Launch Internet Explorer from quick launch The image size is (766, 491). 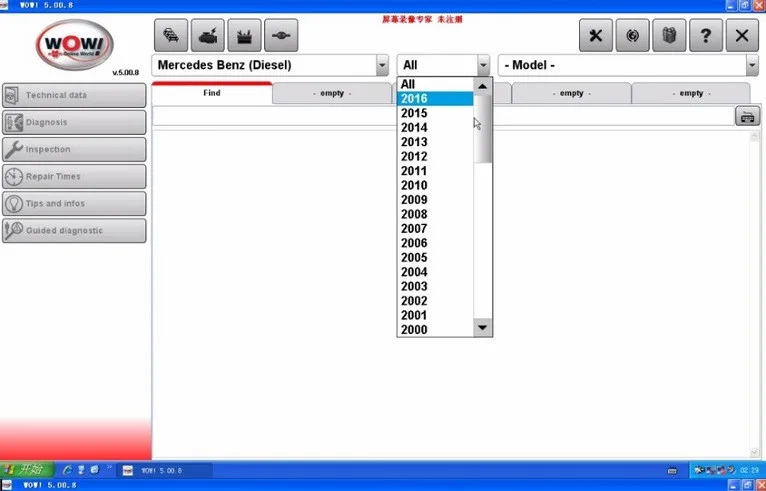67,470
